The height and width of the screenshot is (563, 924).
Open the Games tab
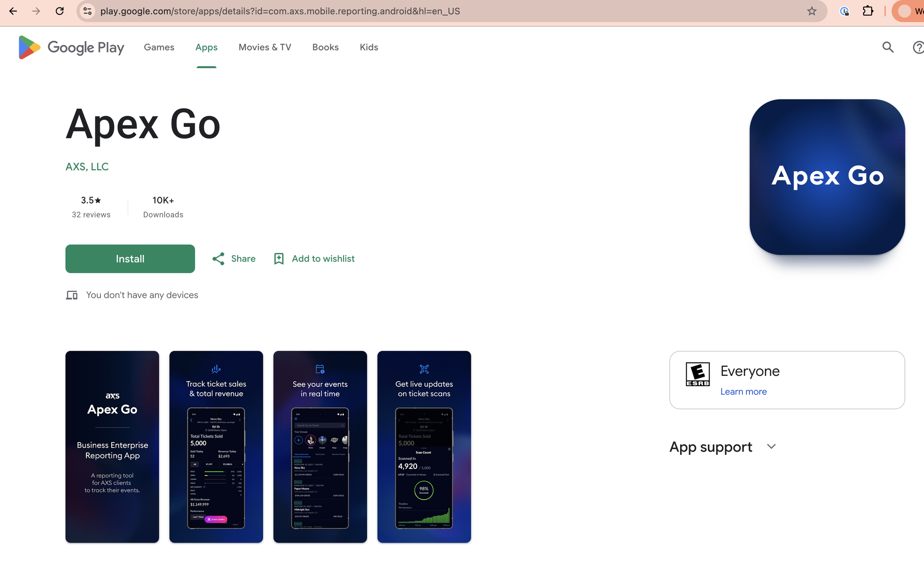(159, 47)
